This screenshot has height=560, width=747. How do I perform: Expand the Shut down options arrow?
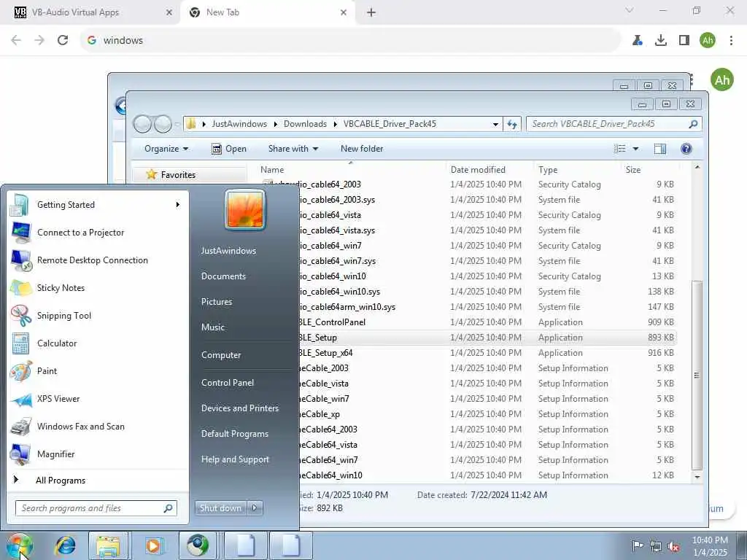[x=255, y=507]
